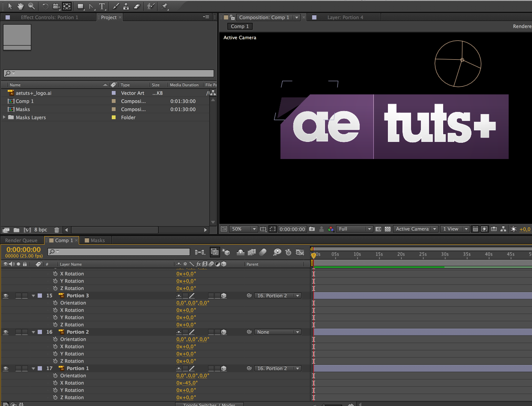Open the show channel color icon
This screenshot has width=532, height=406.
pyautogui.click(x=331, y=229)
